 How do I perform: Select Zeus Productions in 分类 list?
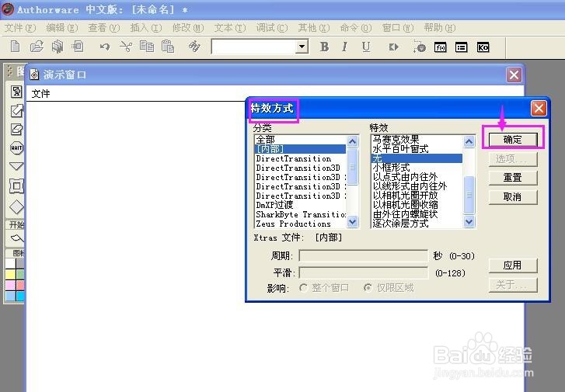(x=301, y=224)
